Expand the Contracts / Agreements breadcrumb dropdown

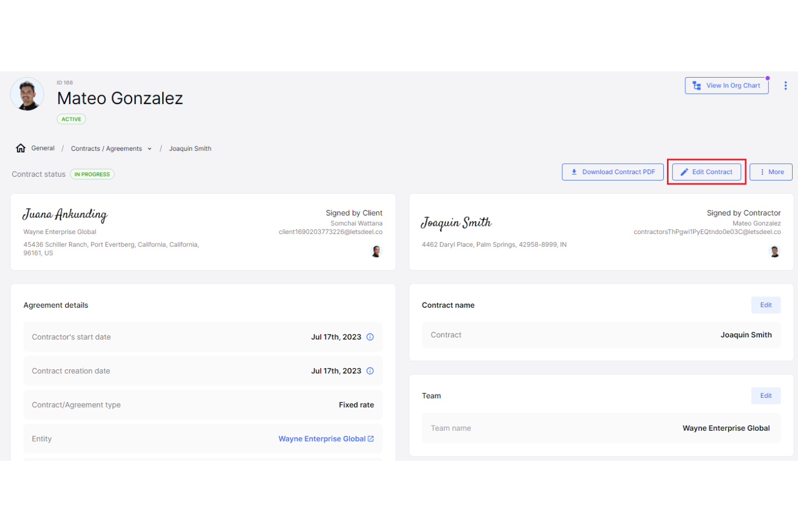(149, 148)
